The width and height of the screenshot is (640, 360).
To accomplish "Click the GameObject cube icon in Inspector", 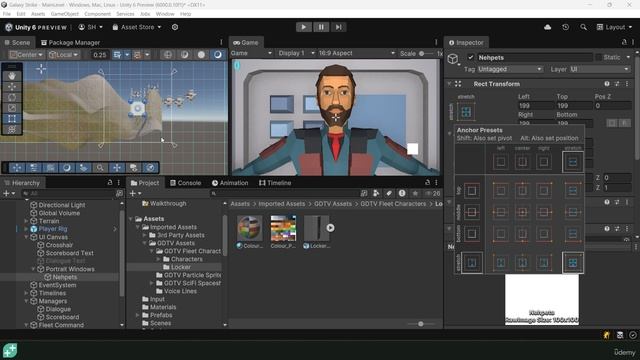I will 453,59.
